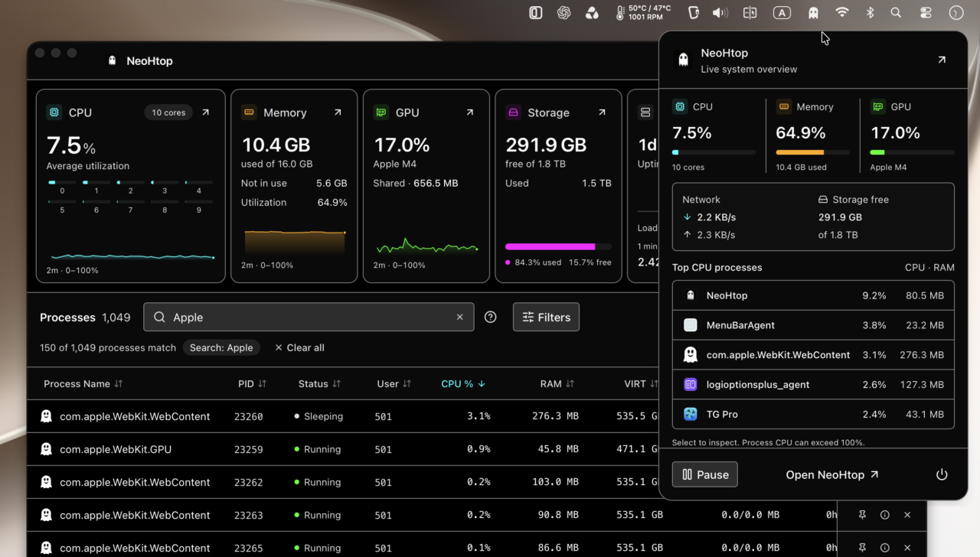
Task: Open the Filters dropdown button
Action: [546, 317]
